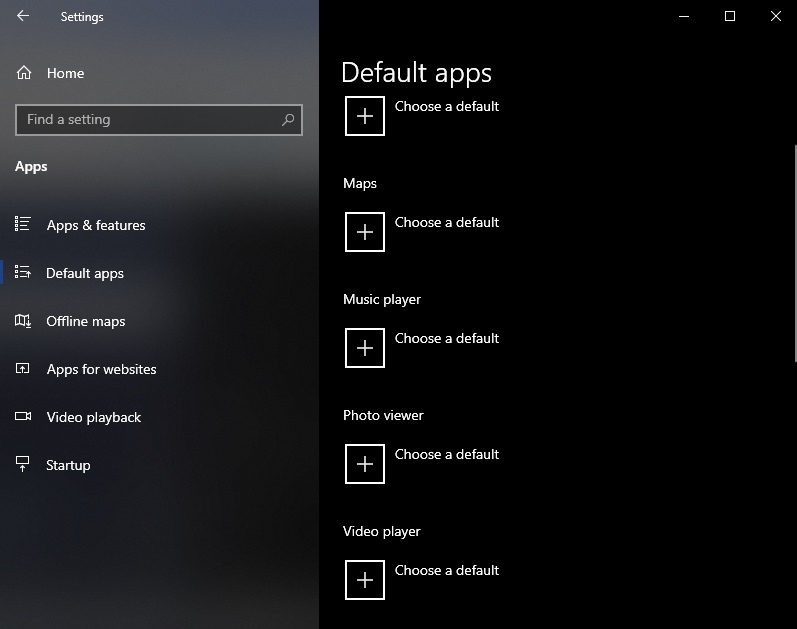The width and height of the screenshot is (797, 629).
Task: Open Apps for websites settings
Action: (102, 369)
